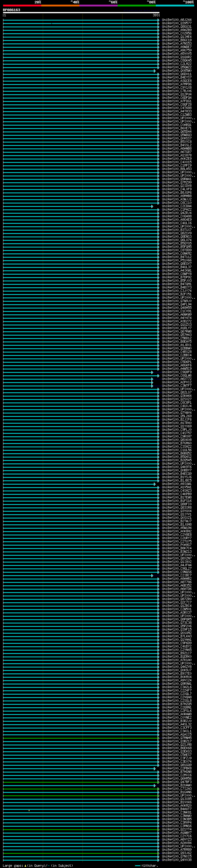Open hit UniRef100_Q6LU74

[x=177, y=240]
